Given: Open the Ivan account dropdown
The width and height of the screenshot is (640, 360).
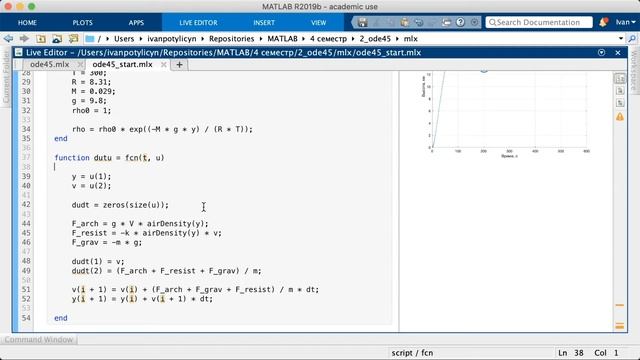Looking at the screenshot, I should 625,22.
